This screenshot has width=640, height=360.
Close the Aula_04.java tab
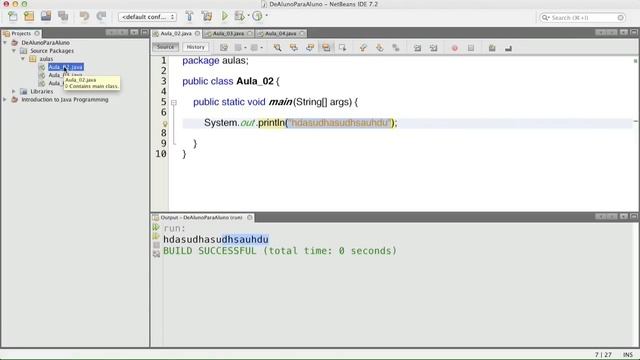point(302,33)
